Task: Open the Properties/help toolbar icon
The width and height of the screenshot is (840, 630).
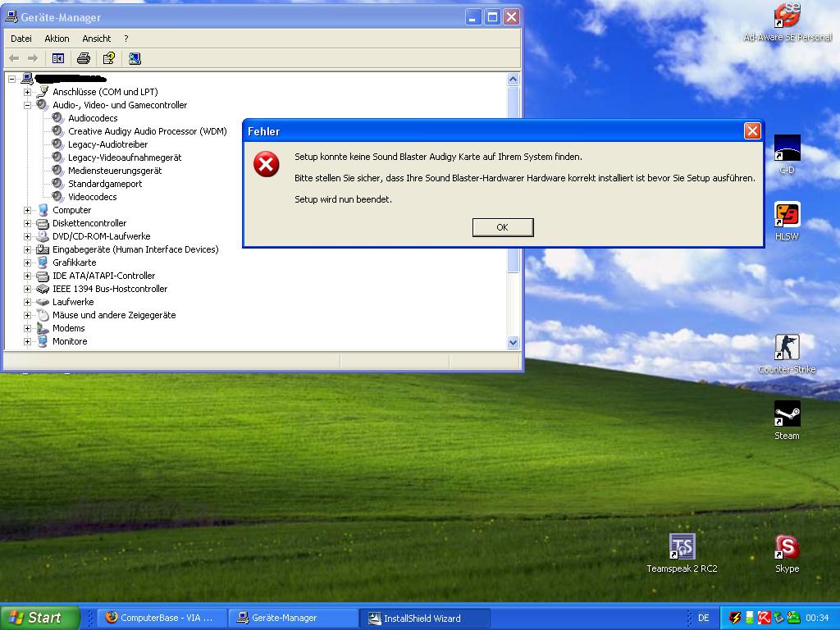Action: pos(109,58)
